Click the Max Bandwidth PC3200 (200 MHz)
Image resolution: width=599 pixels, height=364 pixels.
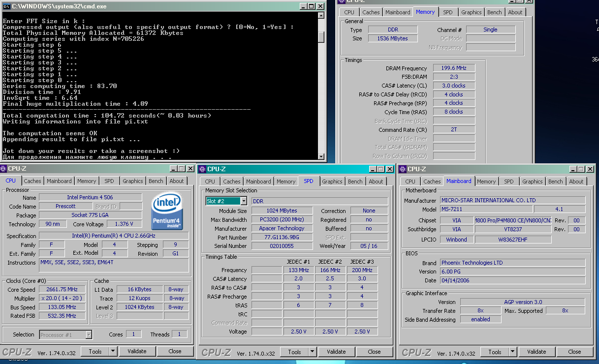click(x=282, y=219)
